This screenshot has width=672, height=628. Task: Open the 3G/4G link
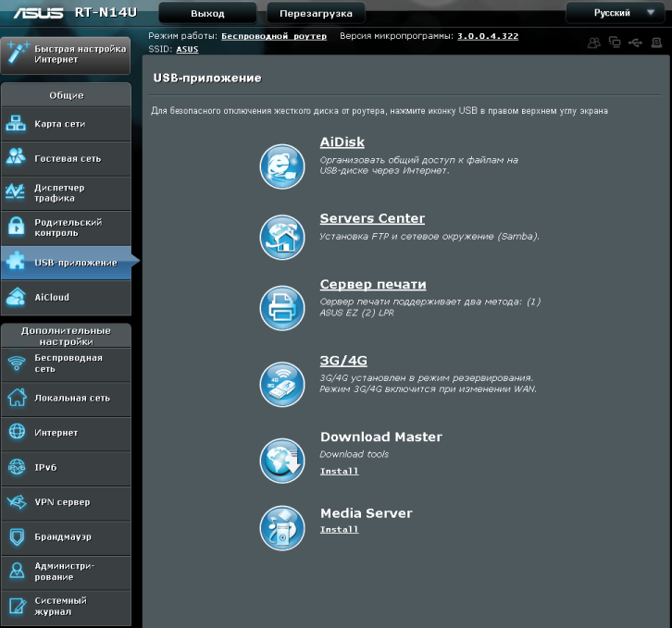(x=343, y=361)
